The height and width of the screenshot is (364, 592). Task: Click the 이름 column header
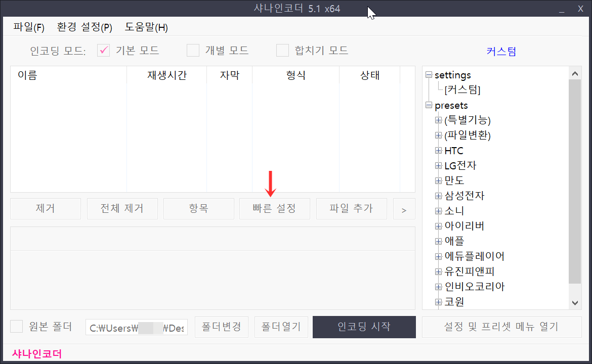coord(69,75)
